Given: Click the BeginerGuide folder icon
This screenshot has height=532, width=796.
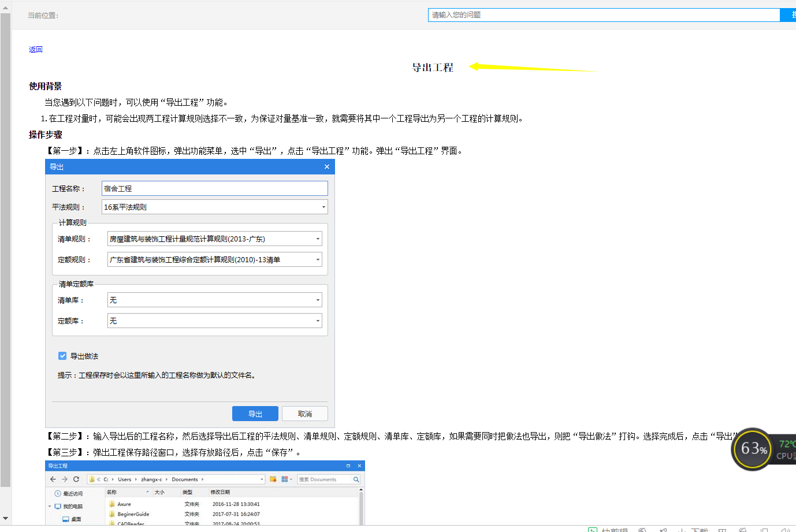Looking at the screenshot, I should coord(111,514).
